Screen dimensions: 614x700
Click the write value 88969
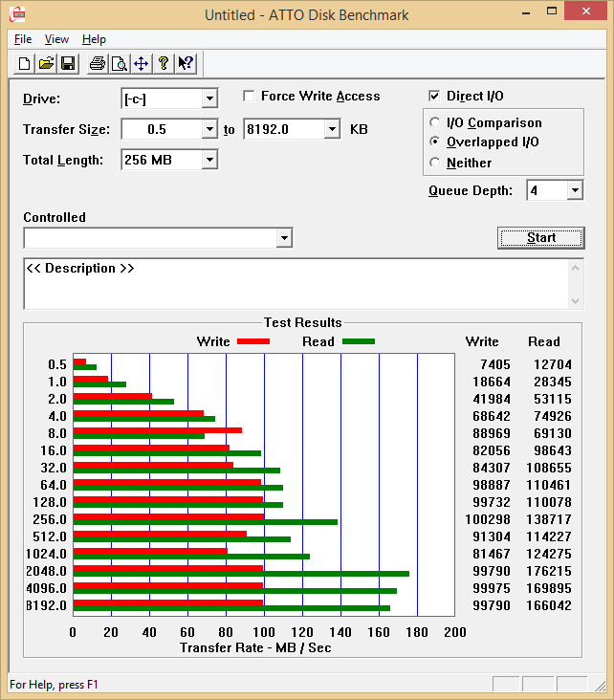pyautogui.click(x=492, y=433)
